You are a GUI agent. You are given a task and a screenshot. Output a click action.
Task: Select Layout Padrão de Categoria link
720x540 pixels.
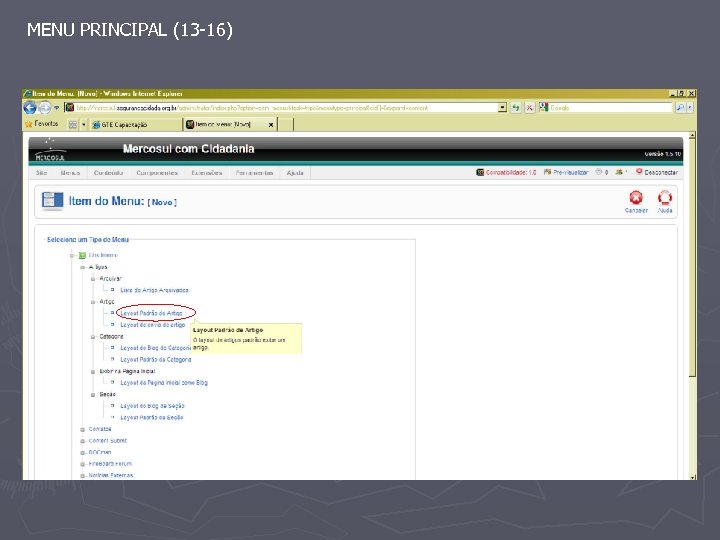point(155,360)
